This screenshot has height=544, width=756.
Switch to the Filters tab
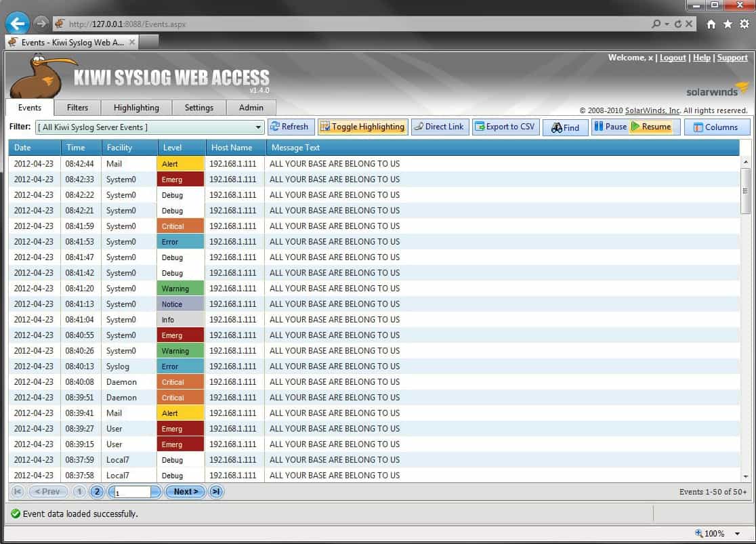click(x=77, y=107)
